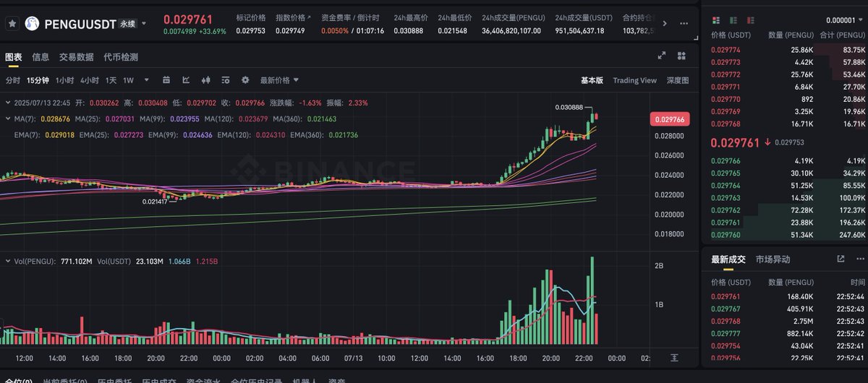This screenshot has width=868, height=383.
Task: Click the ask price 0.029771
Action: tap(726, 87)
